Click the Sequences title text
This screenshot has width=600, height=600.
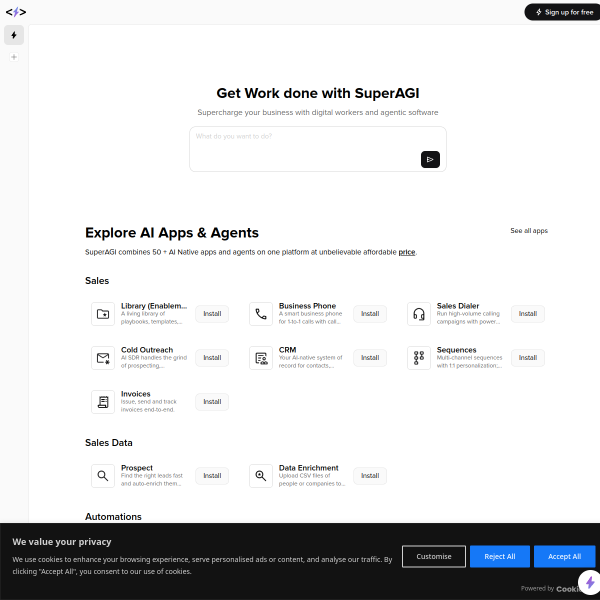(457, 350)
